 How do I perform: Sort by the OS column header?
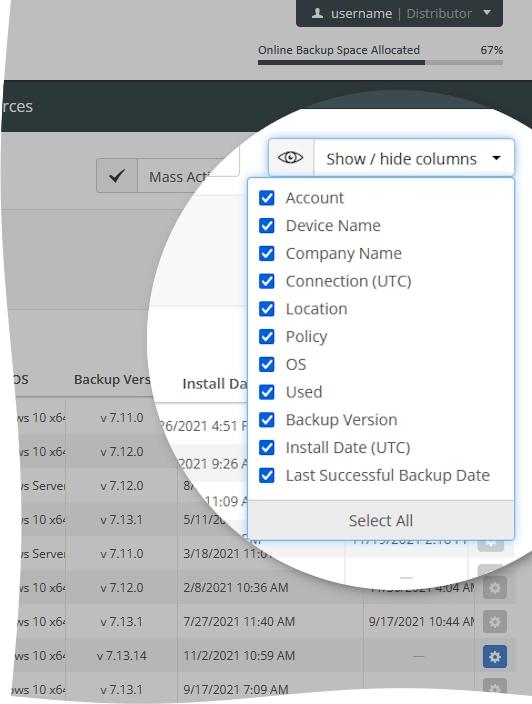pos(21,379)
